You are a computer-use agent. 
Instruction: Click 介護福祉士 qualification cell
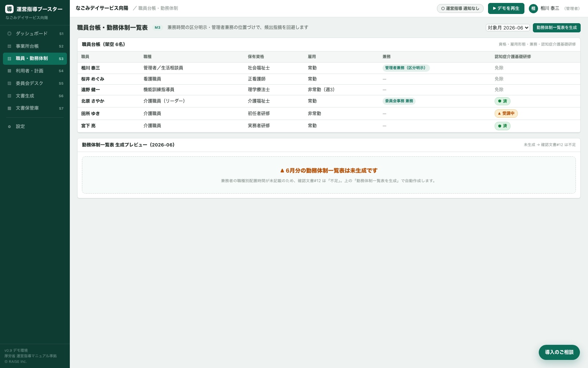[259, 101]
